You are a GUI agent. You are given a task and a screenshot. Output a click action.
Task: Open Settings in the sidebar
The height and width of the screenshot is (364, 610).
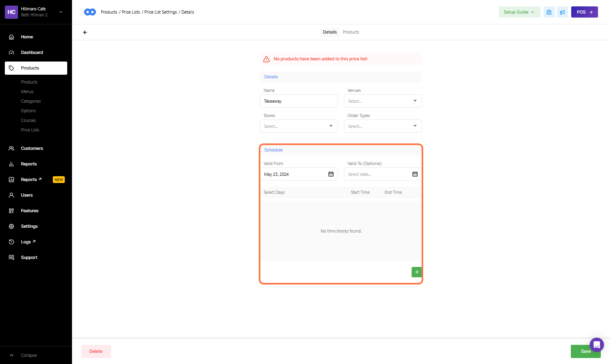[29, 226]
